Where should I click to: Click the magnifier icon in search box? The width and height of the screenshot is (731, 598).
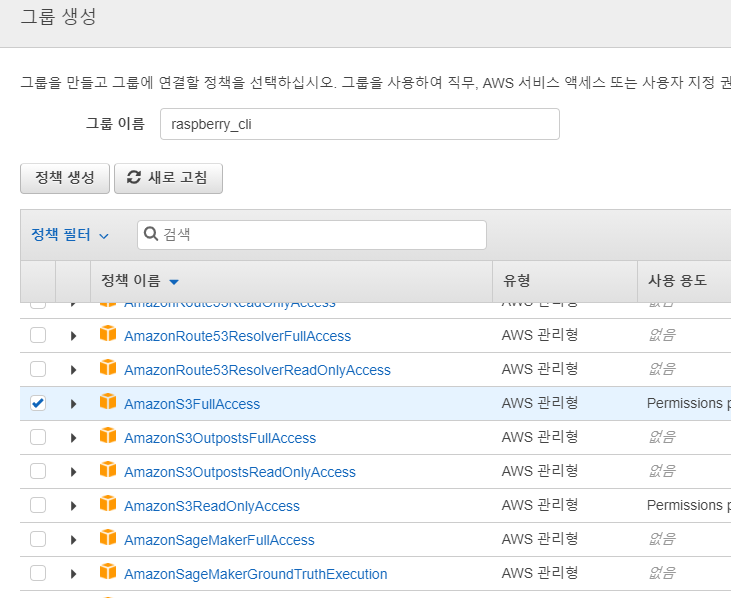click(151, 234)
